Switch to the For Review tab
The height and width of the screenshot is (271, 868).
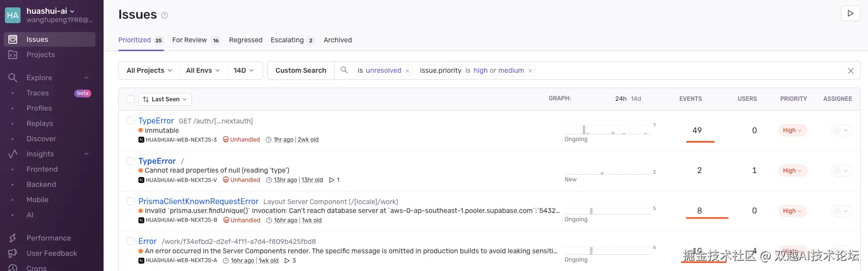pyautogui.click(x=190, y=40)
